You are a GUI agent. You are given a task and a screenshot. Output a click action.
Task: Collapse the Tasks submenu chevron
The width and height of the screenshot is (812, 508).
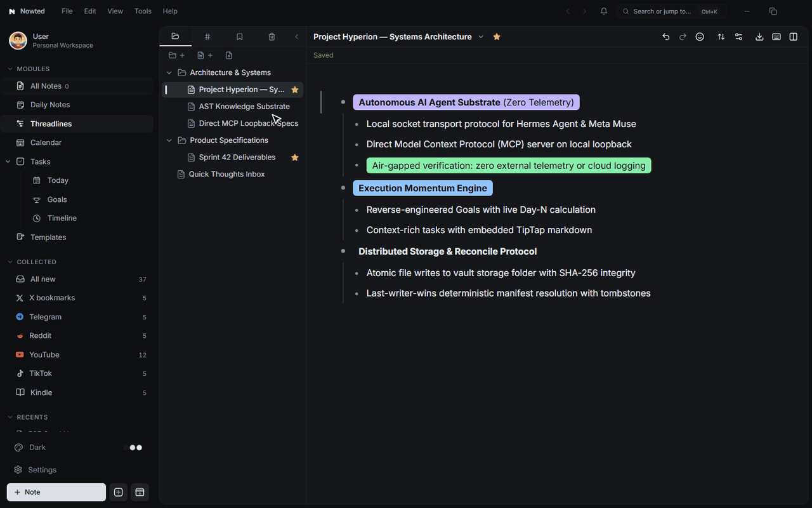coord(8,162)
